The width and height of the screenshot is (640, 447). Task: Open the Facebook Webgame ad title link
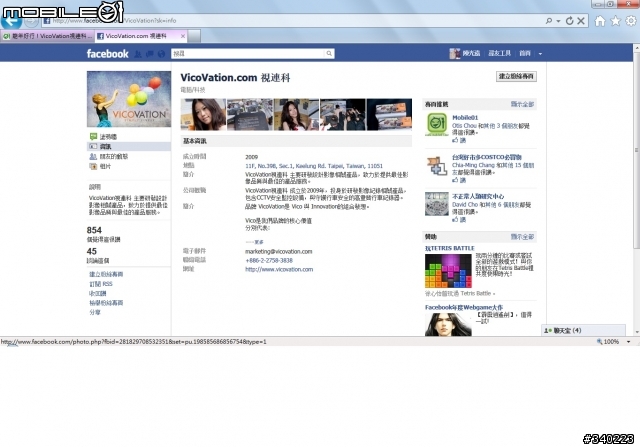pyautogui.click(x=464, y=307)
